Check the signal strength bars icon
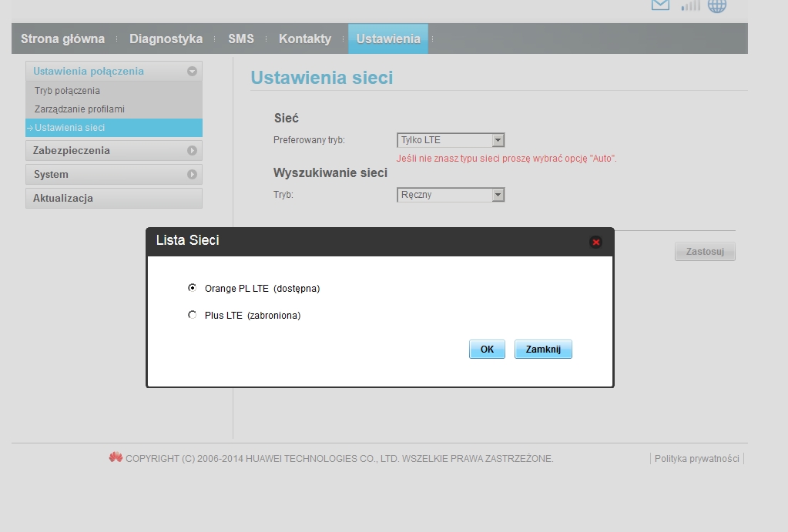The image size is (788, 532). [x=690, y=5]
